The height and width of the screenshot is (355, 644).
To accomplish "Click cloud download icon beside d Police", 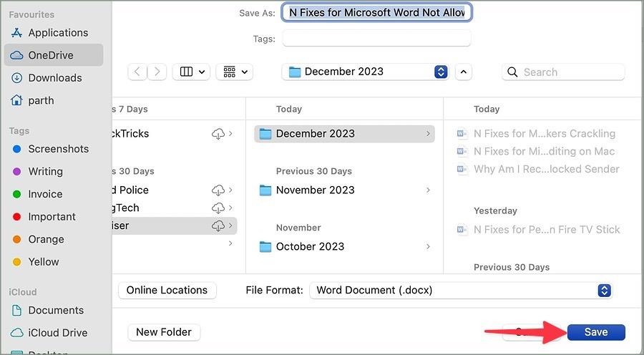I will (218, 190).
